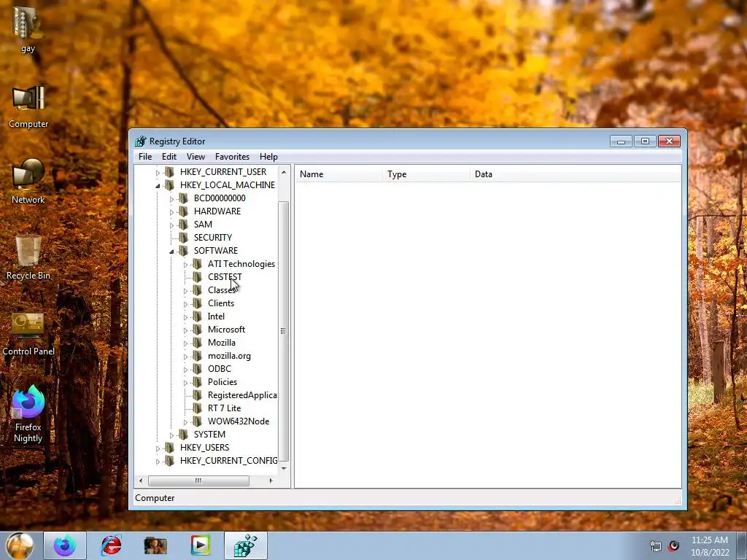747x560 pixels.
Task: Click the SYSTEM key folder icon
Action: tap(183, 435)
